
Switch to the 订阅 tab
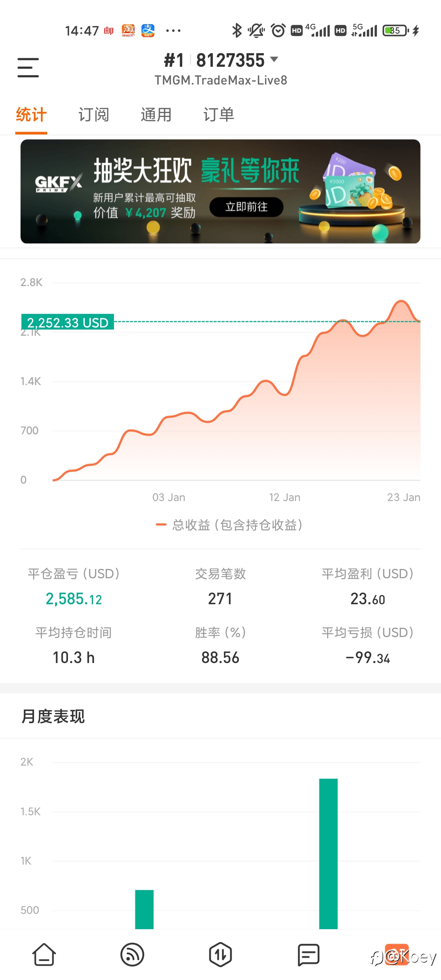pyautogui.click(x=94, y=115)
